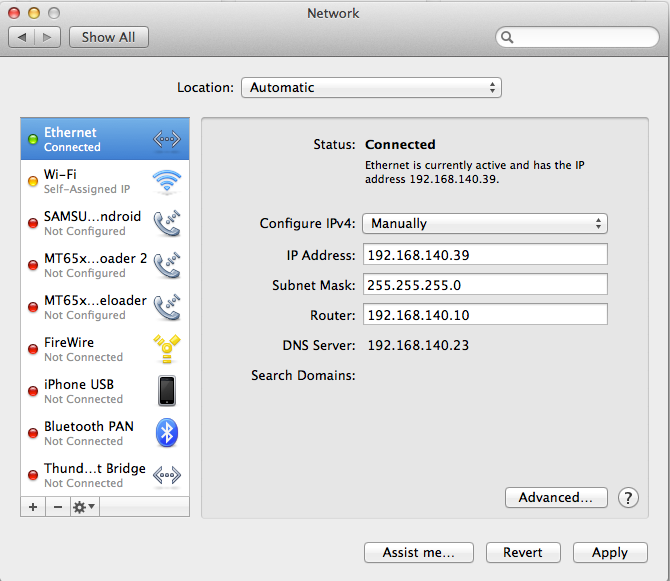Select the Ethernet service icon
The width and height of the screenshot is (670, 581).
[166, 139]
